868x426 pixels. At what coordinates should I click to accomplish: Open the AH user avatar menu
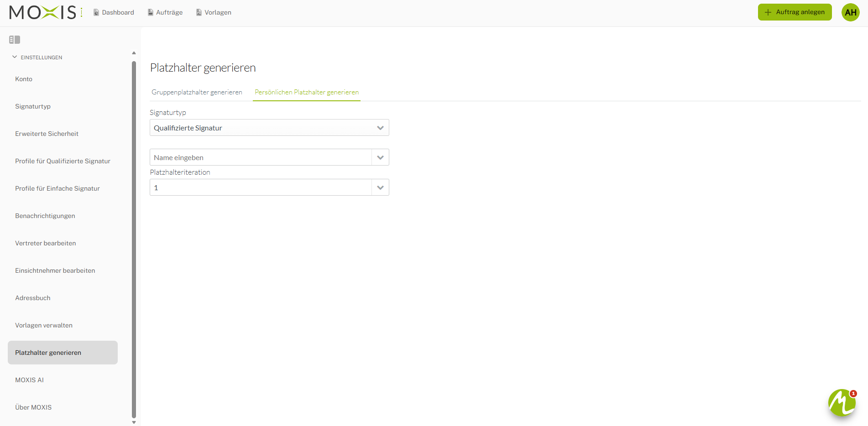851,12
